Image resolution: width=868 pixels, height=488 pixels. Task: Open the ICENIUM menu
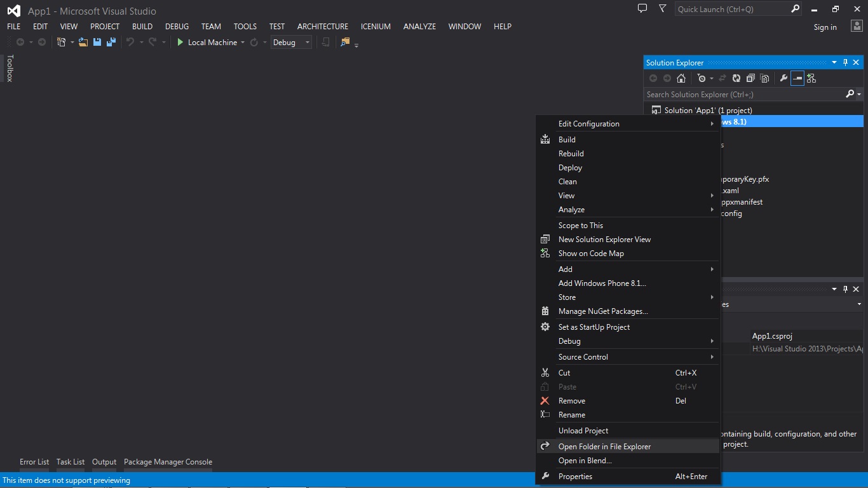376,26
